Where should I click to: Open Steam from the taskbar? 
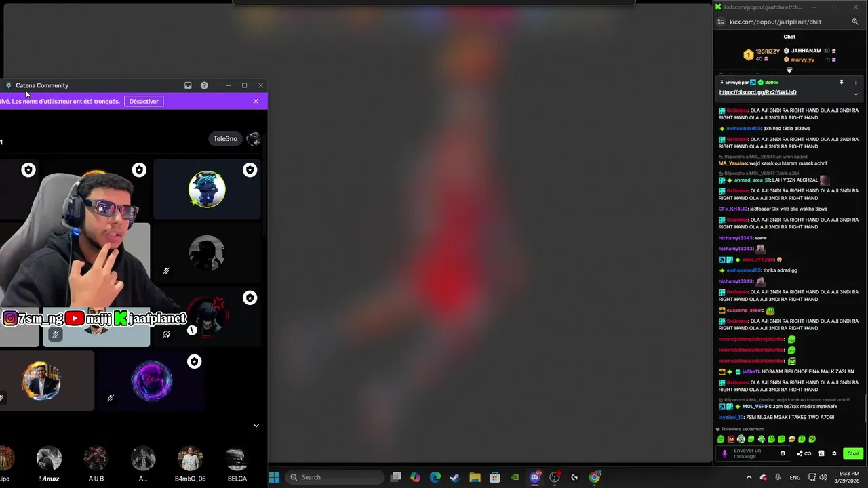(455, 477)
